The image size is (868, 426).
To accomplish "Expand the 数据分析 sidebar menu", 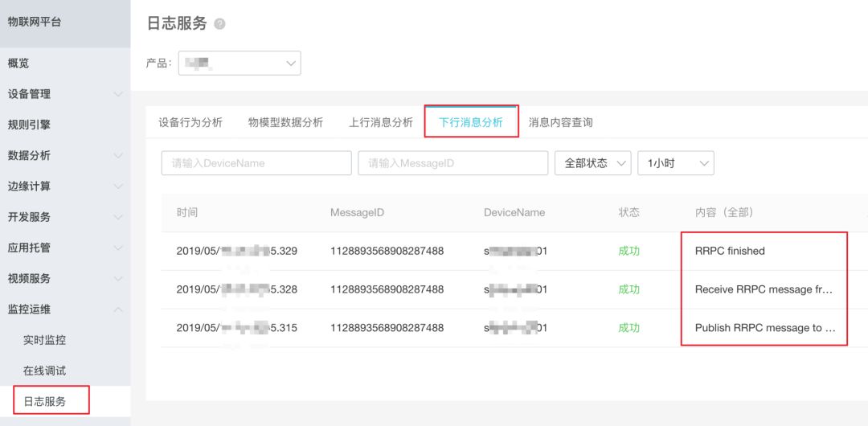I will pyautogui.click(x=65, y=156).
